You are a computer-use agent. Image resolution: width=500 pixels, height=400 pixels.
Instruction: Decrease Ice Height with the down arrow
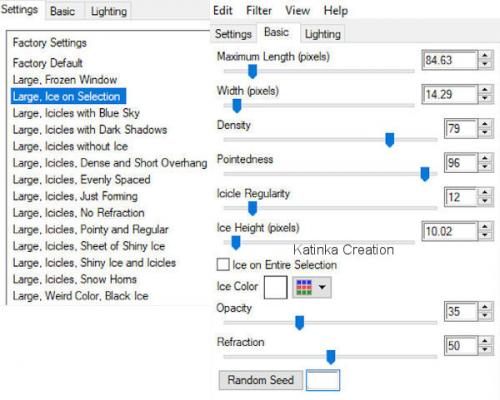point(485,235)
